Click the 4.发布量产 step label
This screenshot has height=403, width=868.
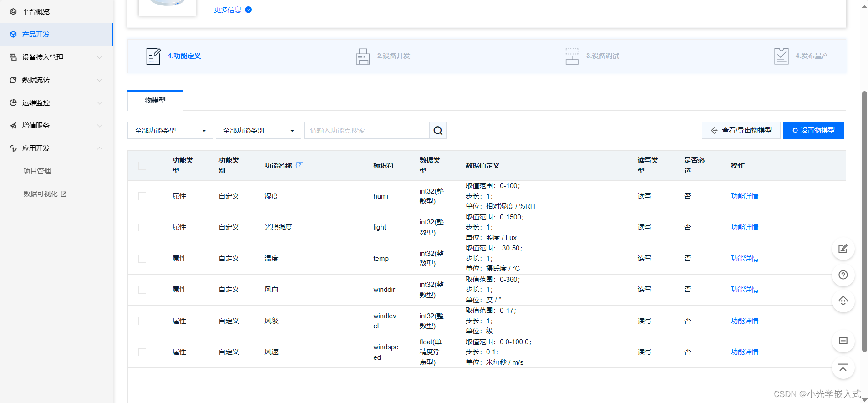[812, 56]
